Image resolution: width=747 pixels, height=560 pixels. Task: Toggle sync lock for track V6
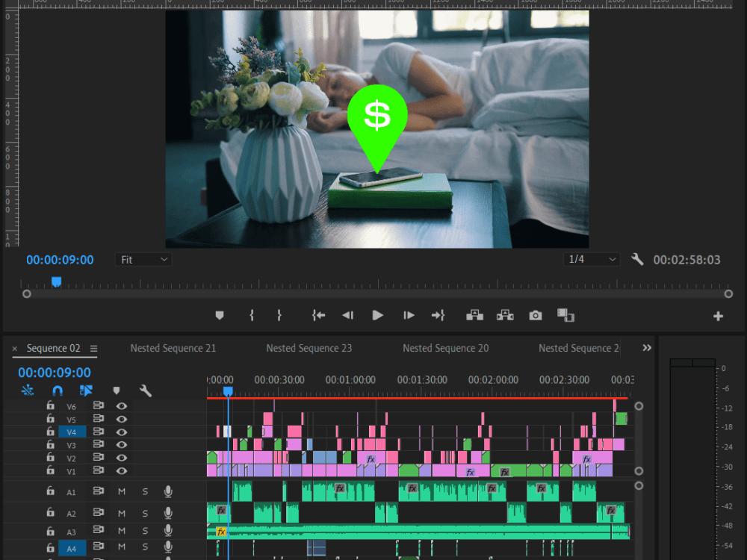[x=98, y=405]
